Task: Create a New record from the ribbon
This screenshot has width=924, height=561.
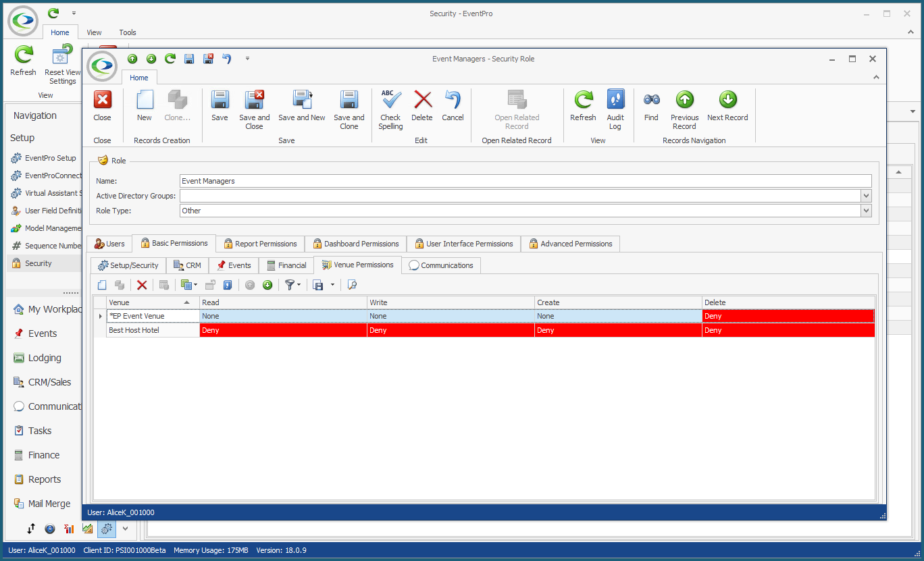Action: click(145, 107)
